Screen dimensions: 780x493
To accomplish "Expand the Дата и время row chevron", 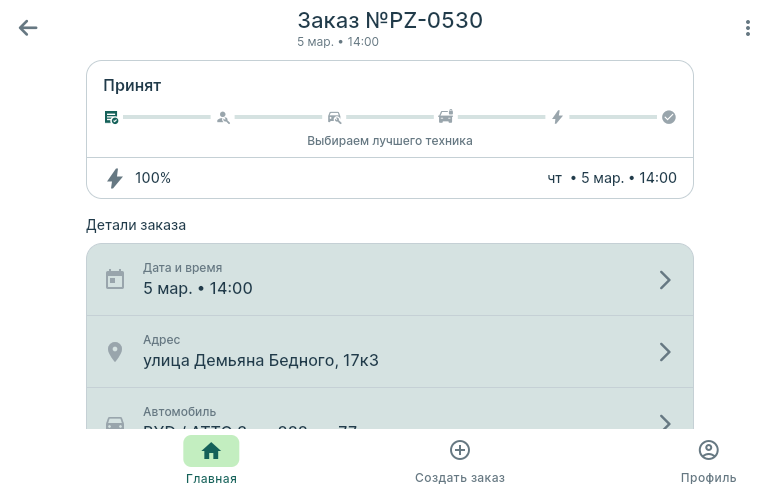I will 665,280.
